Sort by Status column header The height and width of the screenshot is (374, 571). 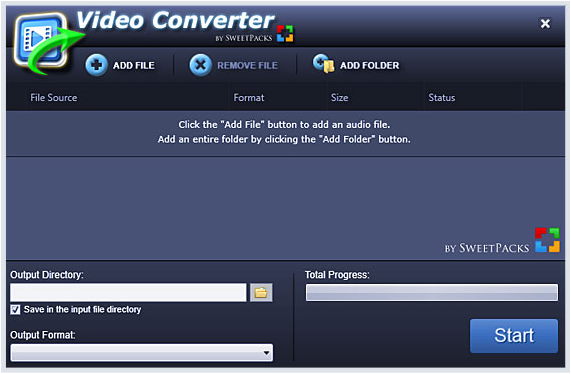click(442, 98)
